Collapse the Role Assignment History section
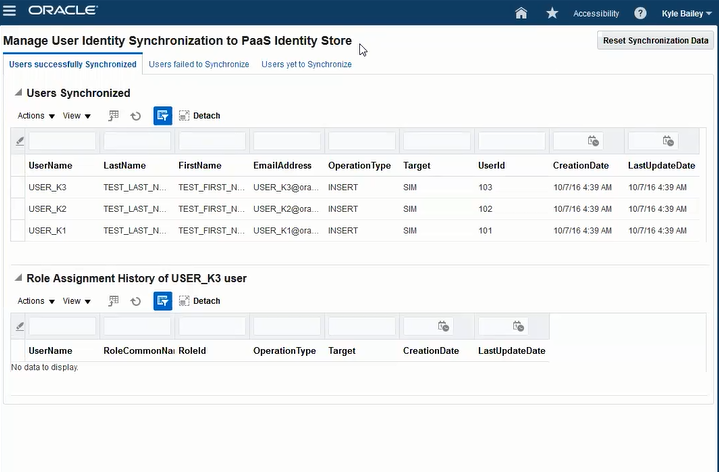 point(18,278)
